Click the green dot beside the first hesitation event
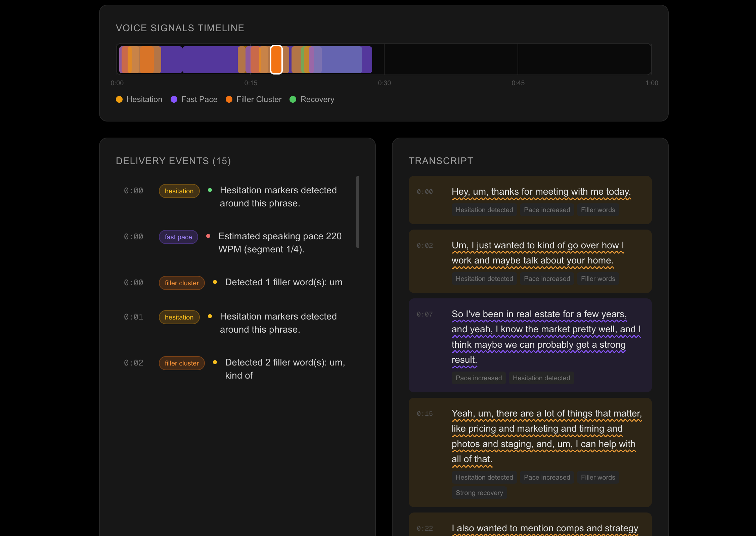Screen dimensions: 756x536 [210, 190]
